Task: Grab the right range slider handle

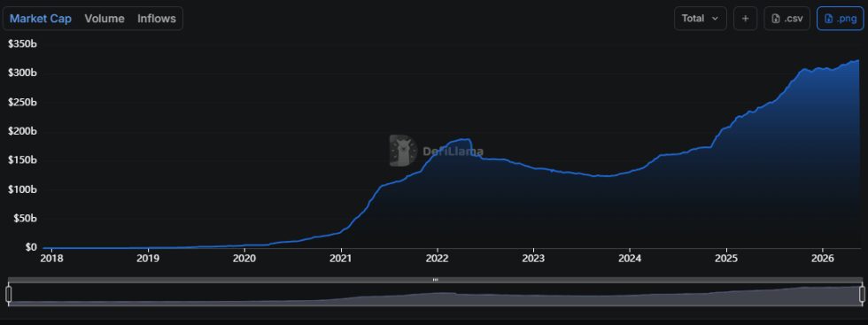Action: 862,294
